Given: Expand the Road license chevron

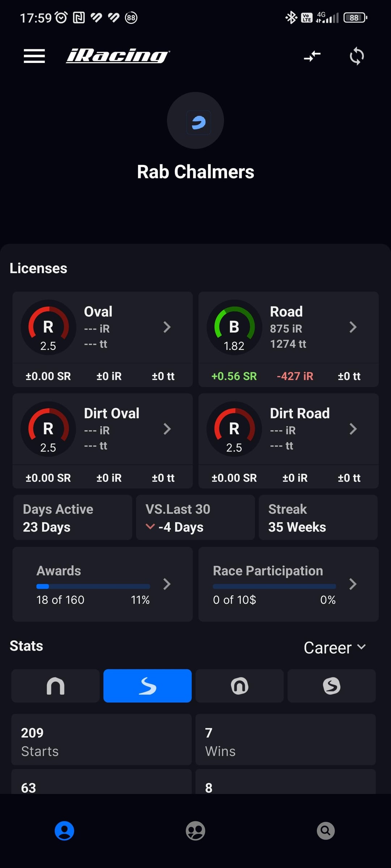Looking at the screenshot, I should (353, 327).
